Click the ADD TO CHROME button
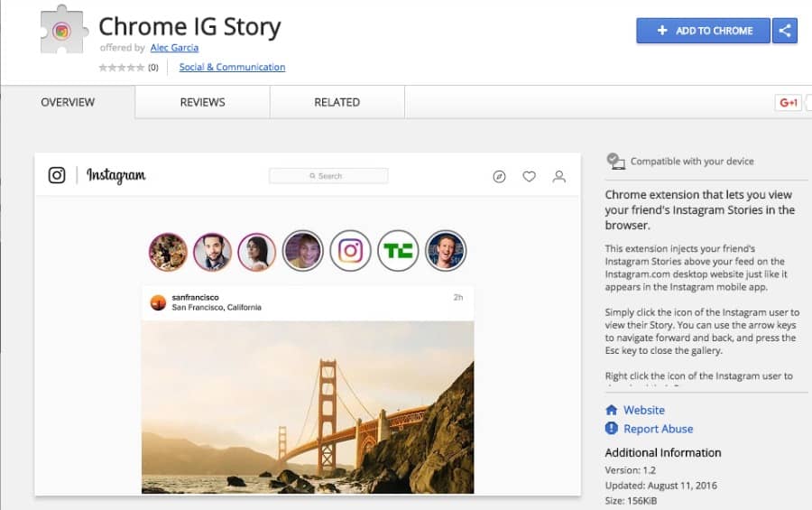Screen dimensions: 812x510 (703, 31)
